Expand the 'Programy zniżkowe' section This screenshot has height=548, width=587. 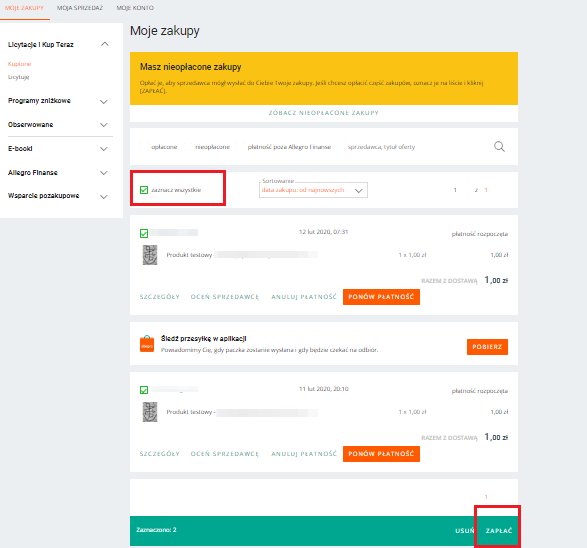104,101
